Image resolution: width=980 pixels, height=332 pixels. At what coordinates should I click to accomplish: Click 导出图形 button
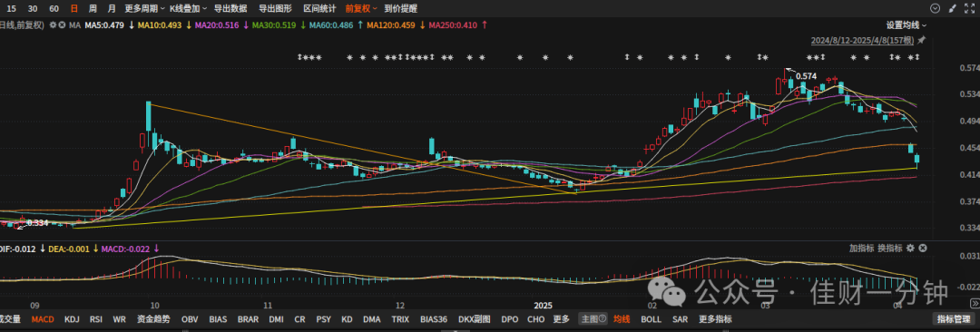(275, 9)
